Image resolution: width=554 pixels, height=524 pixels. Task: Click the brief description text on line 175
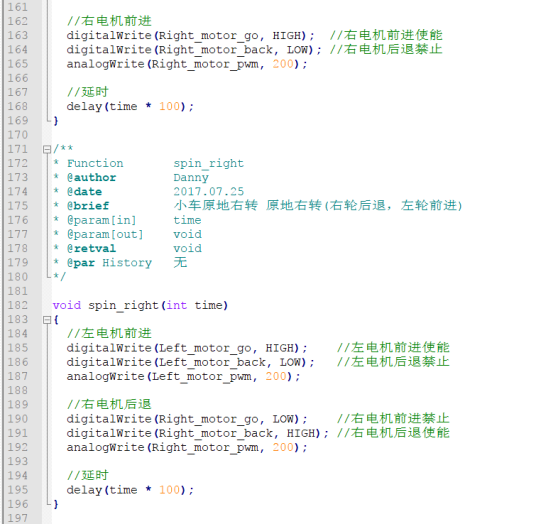pyautogui.click(x=318, y=206)
